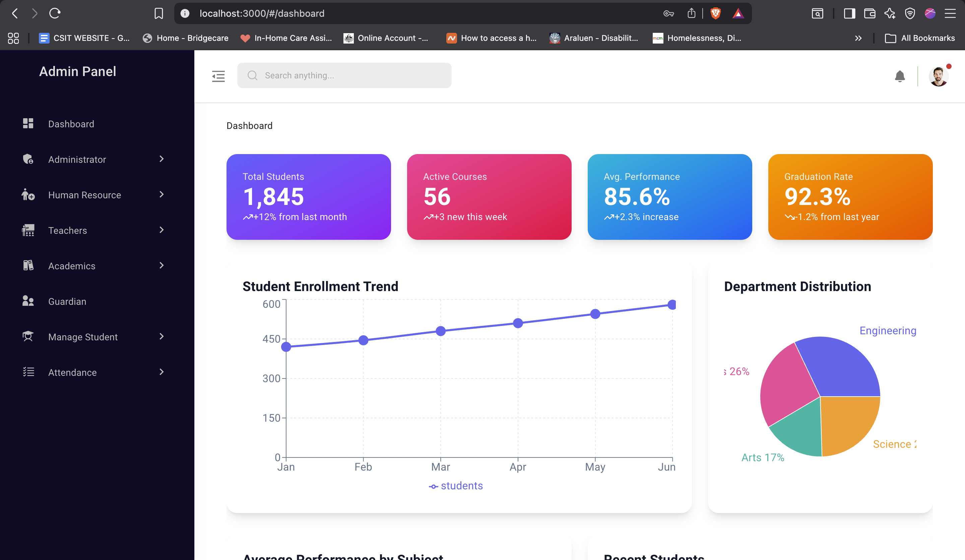Viewport: 965px width, 560px height.
Task: Collapse sidebar using hamburger menu icon
Action: pos(218,76)
